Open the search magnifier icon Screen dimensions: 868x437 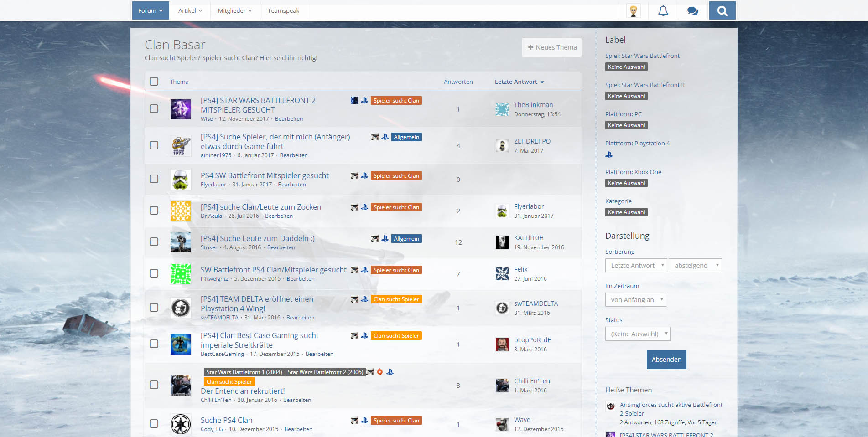tap(722, 10)
